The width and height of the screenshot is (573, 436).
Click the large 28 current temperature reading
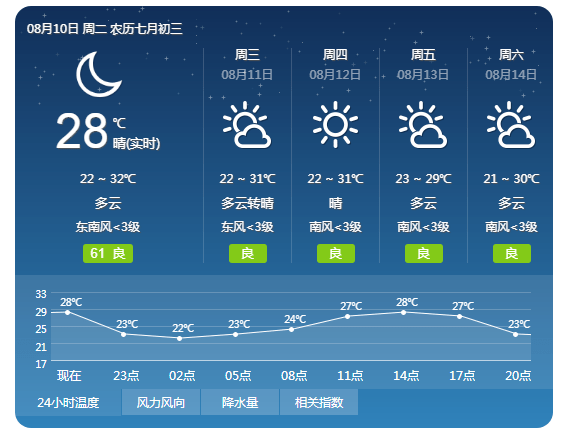[x=81, y=130]
